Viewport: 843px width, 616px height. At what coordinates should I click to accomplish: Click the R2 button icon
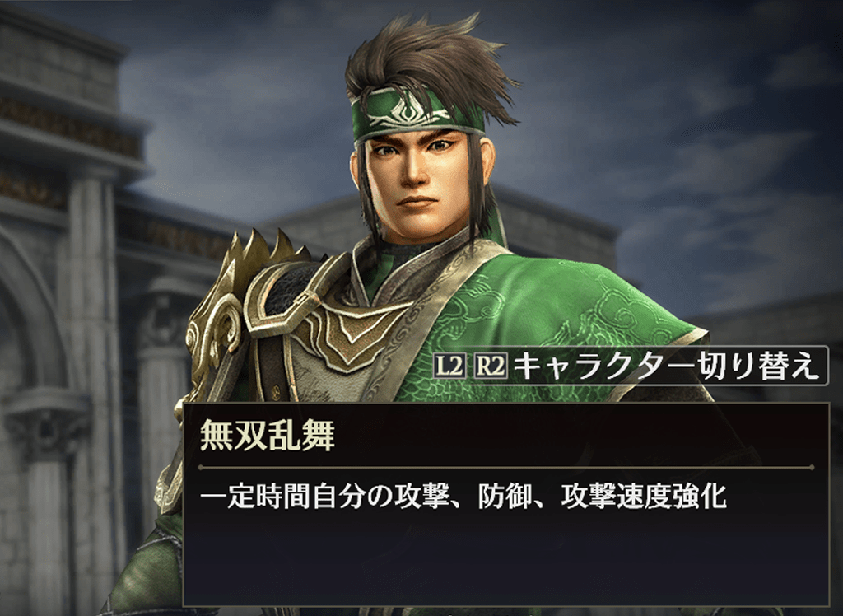[491, 366]
